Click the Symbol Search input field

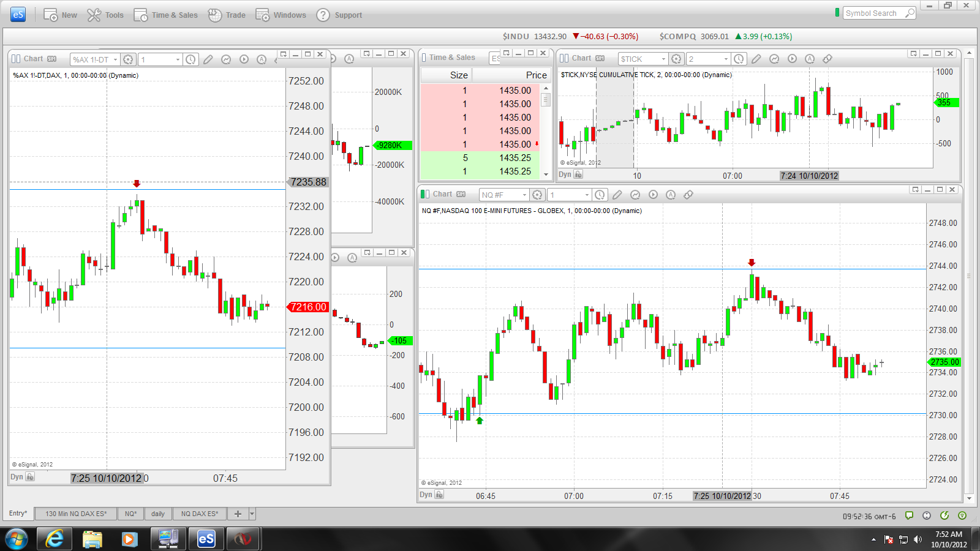coord(873,13)
